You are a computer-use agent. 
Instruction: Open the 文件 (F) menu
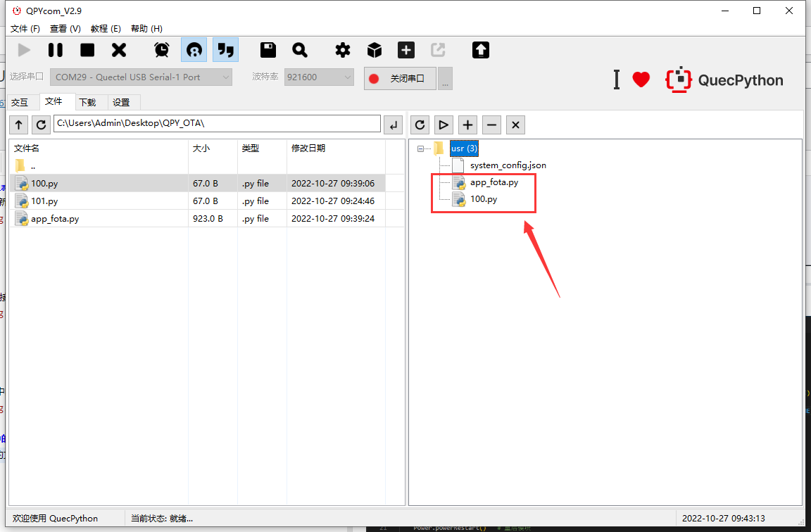[26, 29]
